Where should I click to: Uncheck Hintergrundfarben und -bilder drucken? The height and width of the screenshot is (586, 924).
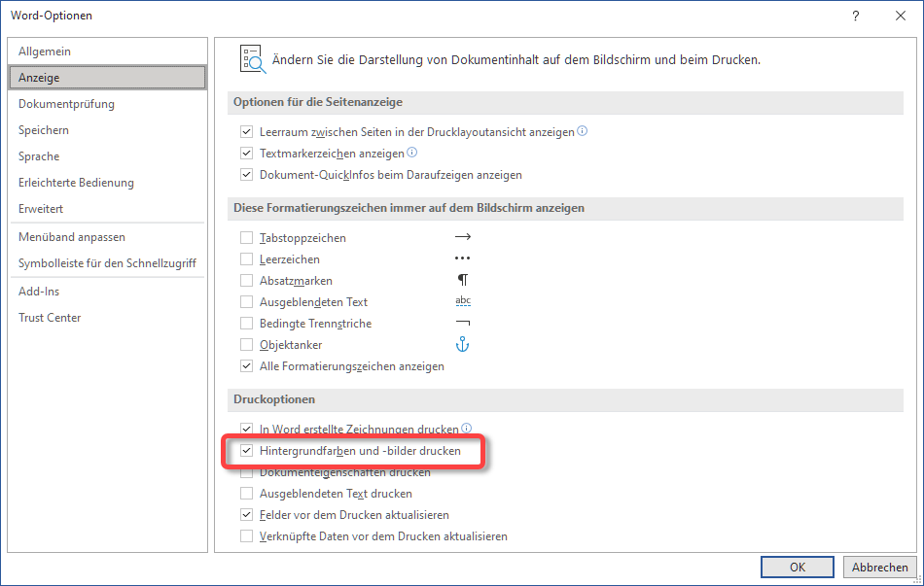246,451
